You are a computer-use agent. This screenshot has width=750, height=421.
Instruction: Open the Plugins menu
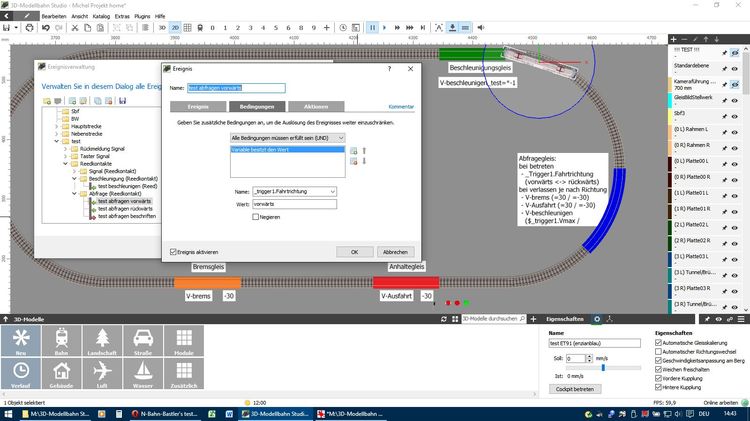click(x=142, y=16)
